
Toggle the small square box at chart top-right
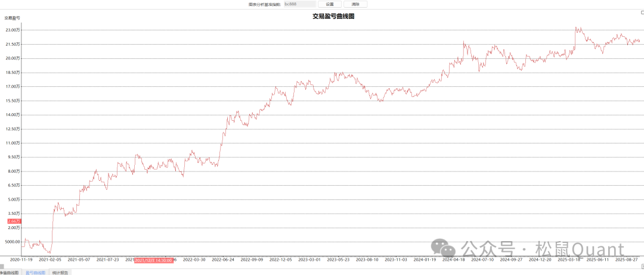pos(641,12)
